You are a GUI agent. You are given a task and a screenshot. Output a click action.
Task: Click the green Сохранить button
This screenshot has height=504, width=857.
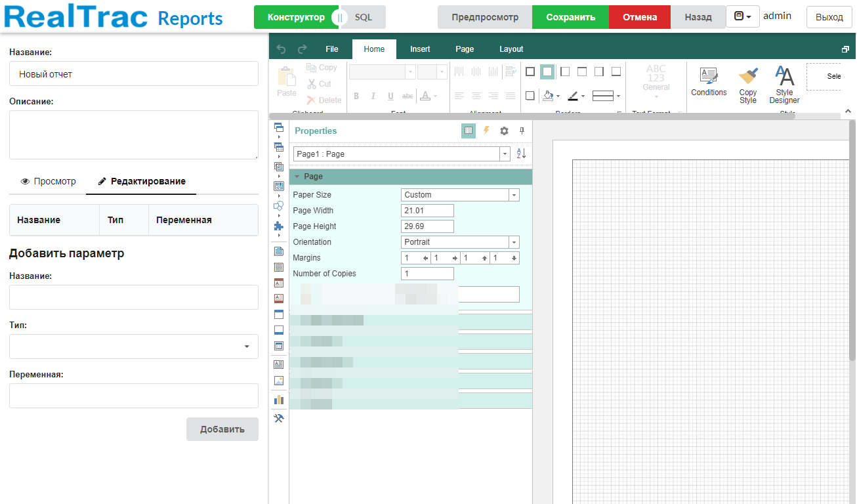(x=570, y=17)
